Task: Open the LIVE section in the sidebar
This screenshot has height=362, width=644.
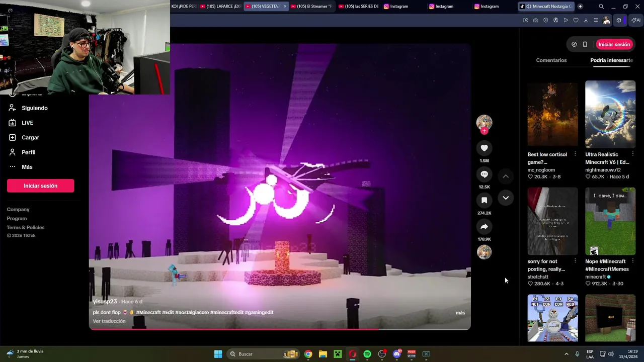Action: (x=27, y=123)
